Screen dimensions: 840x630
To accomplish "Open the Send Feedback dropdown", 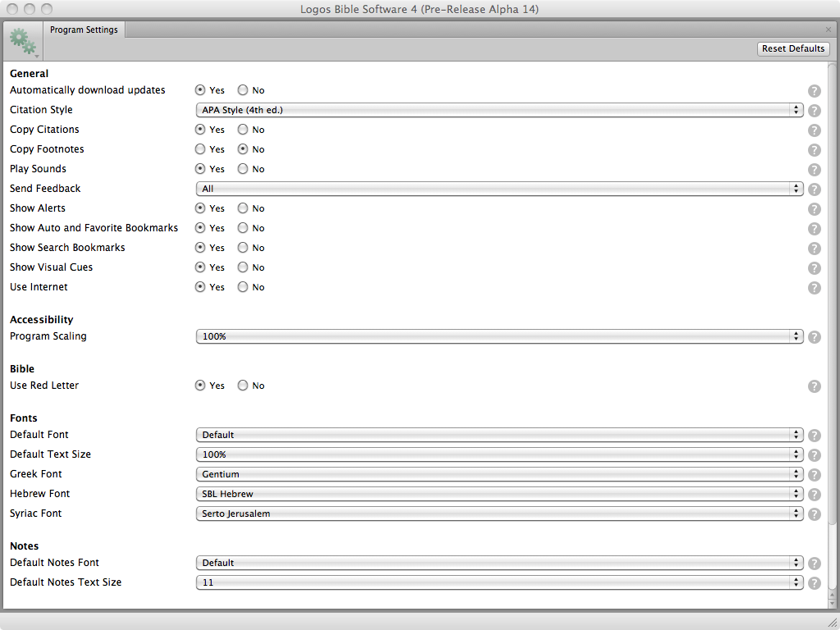I will pyautogui.click(x=500, y=189).
